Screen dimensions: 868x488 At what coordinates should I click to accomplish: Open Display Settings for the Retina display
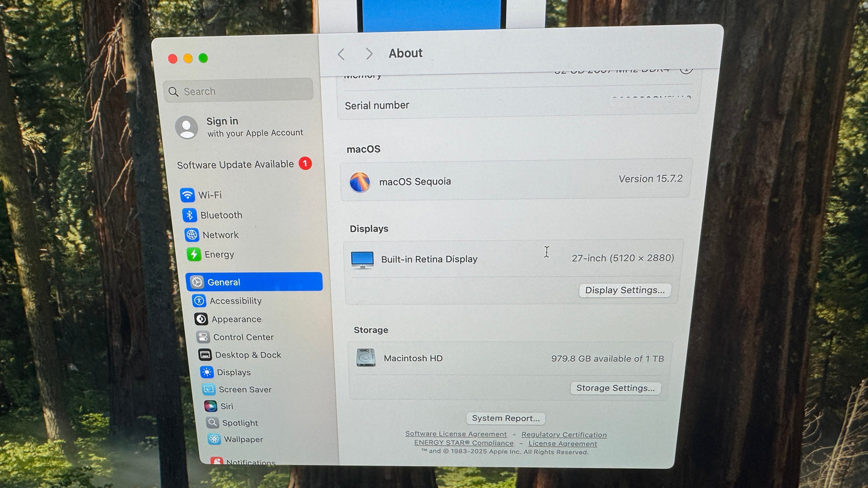point(624,290)
